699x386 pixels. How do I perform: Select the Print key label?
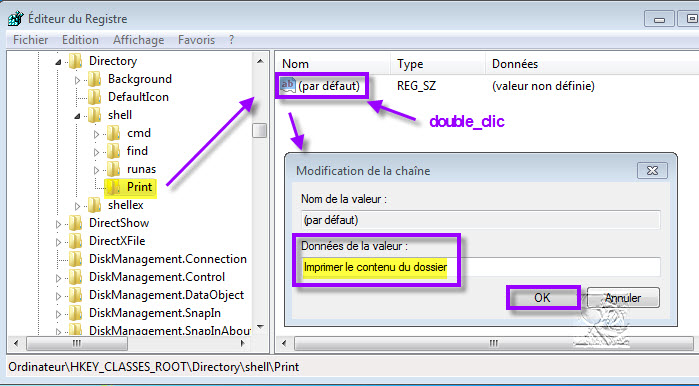(x=140, y=187)
